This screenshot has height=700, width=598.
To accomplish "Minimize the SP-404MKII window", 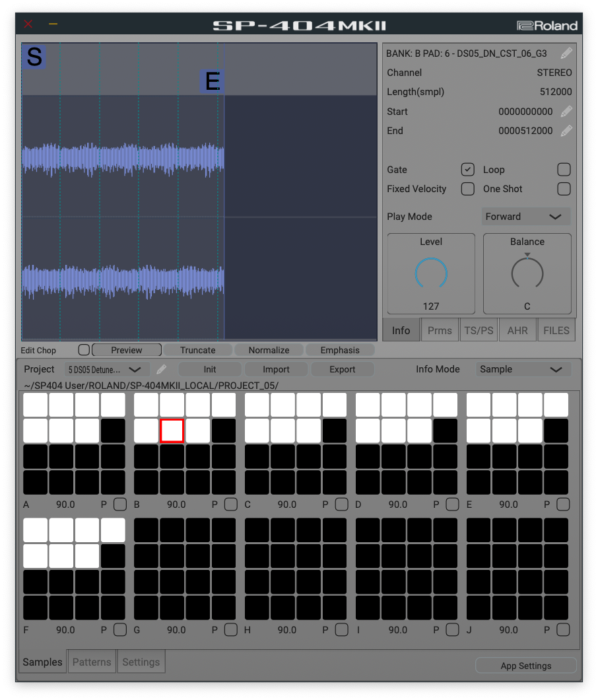I will tap(53, 24).
